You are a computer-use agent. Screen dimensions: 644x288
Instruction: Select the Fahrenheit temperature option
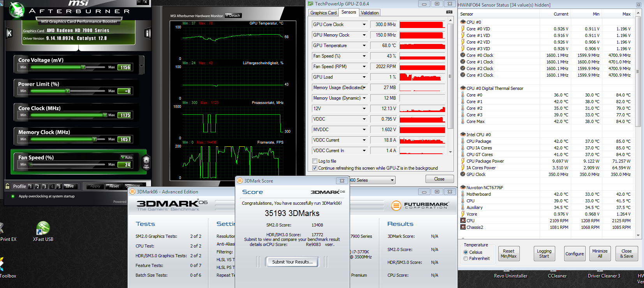466,258
